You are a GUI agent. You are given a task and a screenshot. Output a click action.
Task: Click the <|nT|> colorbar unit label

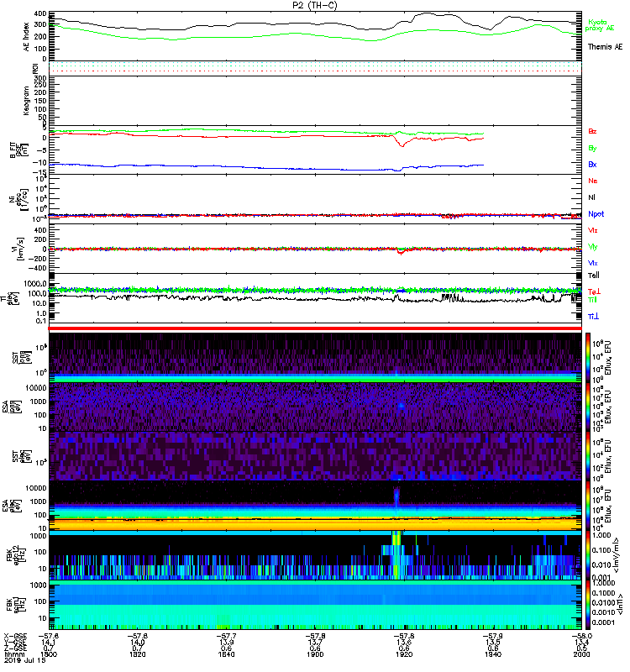pyautogui.click(x=620, y=605)
